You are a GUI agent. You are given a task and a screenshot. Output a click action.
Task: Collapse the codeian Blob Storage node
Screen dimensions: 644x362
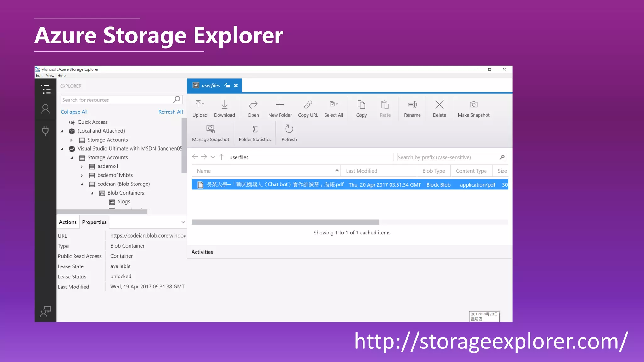pyautogui.click(x=82, y=184)
